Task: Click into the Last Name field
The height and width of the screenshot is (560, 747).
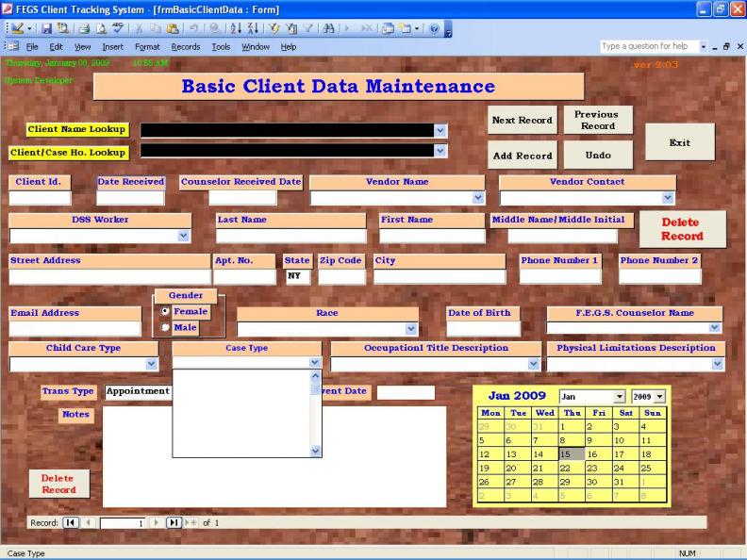Action: click(x=290, y=237)
